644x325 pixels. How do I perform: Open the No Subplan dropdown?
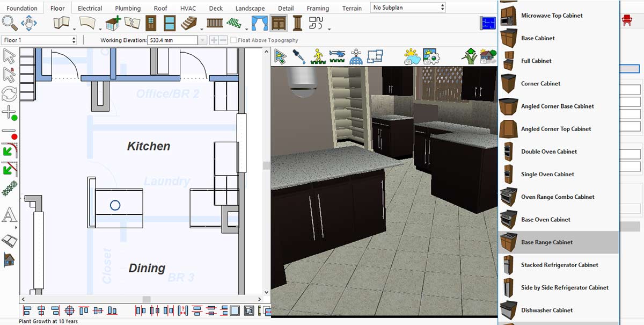(x=408, y=8)
